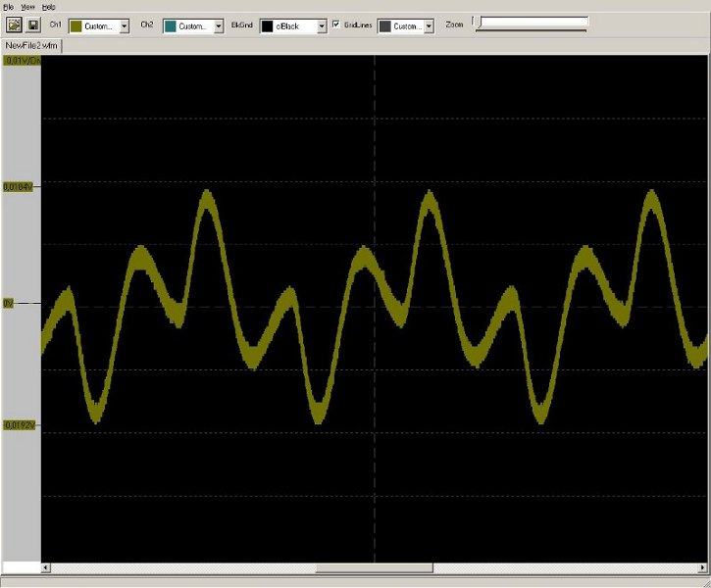Expand the Ch1 color dropdown
Image resolution: width=711 pixels, height=588 pixels.
coord(125,26)
